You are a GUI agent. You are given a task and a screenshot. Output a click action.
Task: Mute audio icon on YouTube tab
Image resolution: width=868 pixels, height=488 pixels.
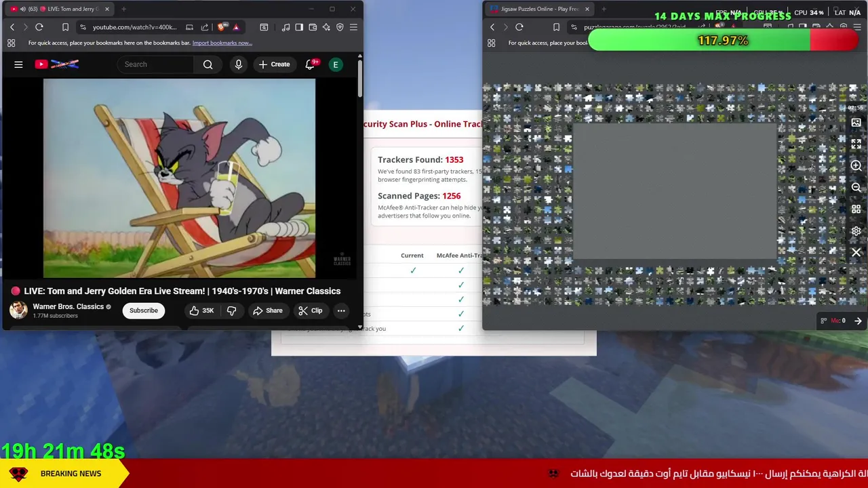click(22, 9)
